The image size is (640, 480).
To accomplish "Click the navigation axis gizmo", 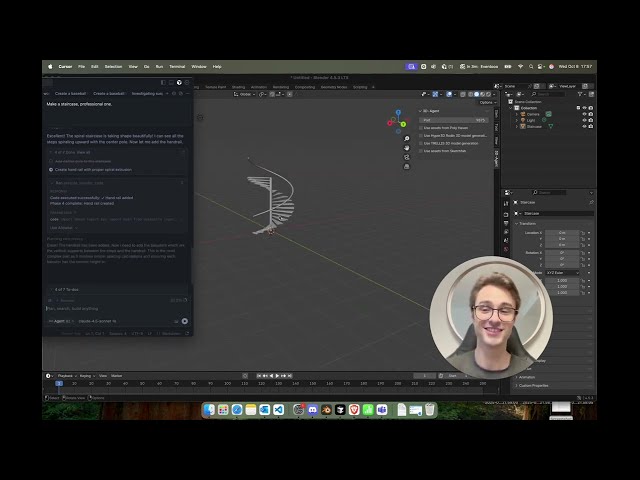I will 398,121.
